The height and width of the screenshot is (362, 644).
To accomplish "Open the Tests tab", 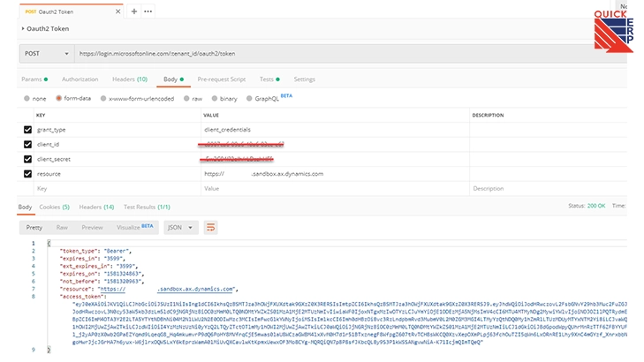I will point(269,79).
